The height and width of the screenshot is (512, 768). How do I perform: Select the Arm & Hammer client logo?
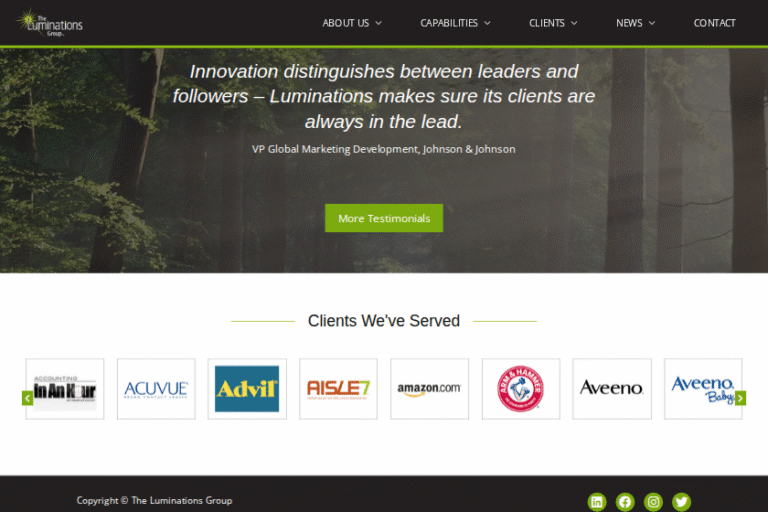pos(521,389)
